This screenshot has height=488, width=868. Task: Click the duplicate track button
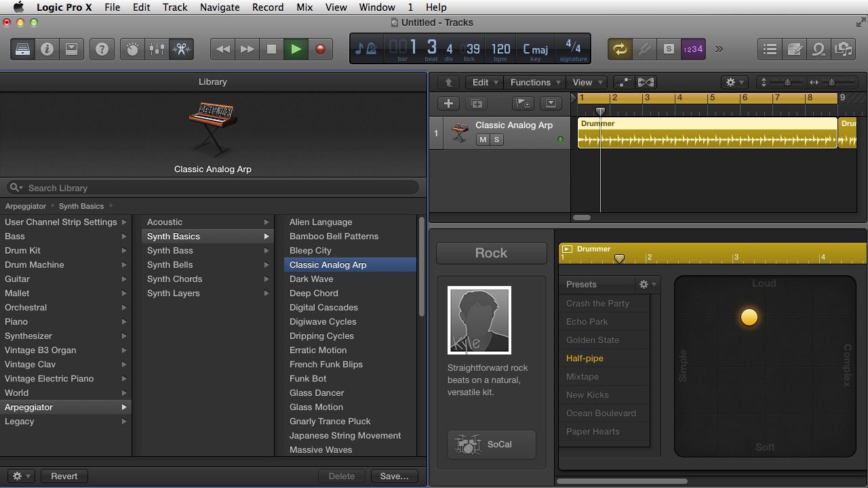pyautogui.click(x=477, y=104)
